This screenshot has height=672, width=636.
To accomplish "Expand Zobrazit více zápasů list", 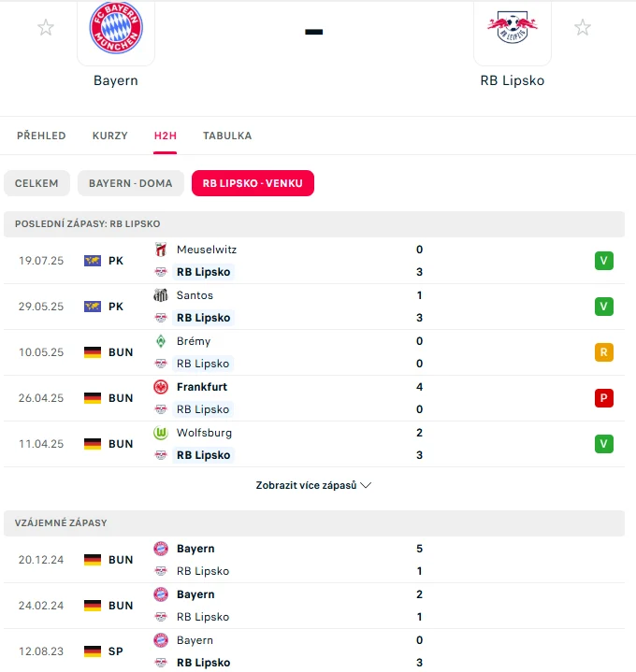I will coord(313,486).
